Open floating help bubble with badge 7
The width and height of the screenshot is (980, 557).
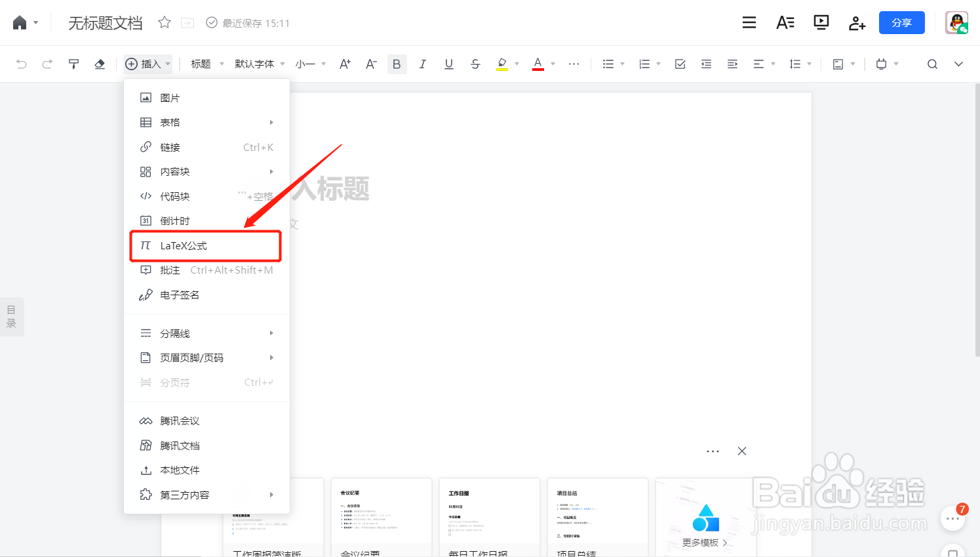point(953,518)
